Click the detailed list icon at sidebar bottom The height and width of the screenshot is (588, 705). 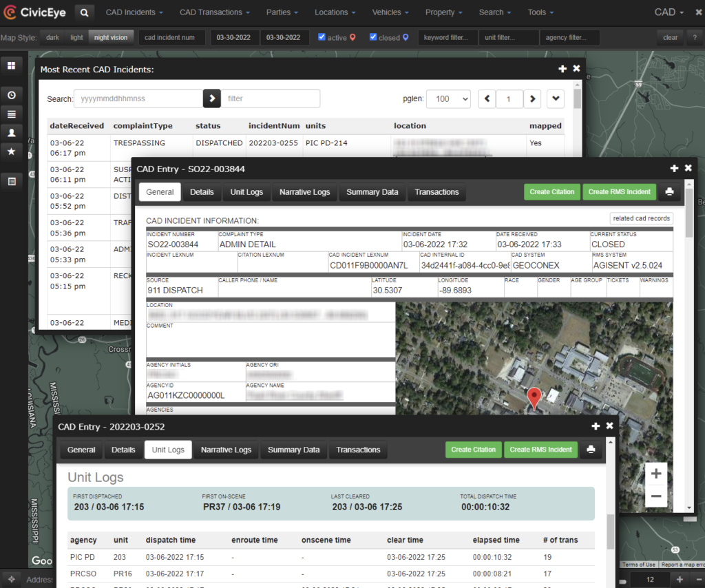tap(10, 180)
